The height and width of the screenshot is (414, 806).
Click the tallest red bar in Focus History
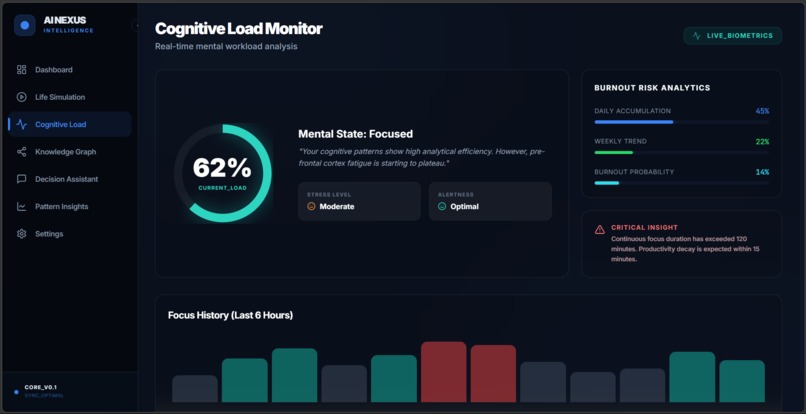coord(444,372)
